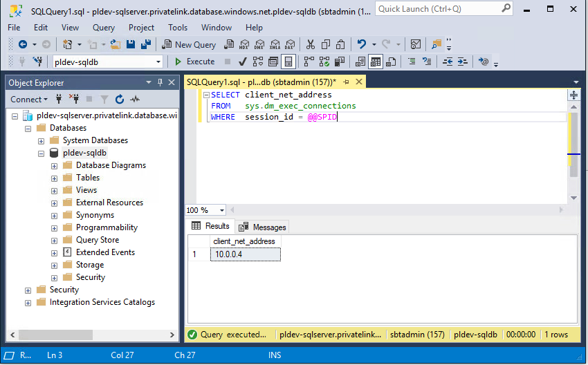Click the Open File folder icon

tap(116, 45)
